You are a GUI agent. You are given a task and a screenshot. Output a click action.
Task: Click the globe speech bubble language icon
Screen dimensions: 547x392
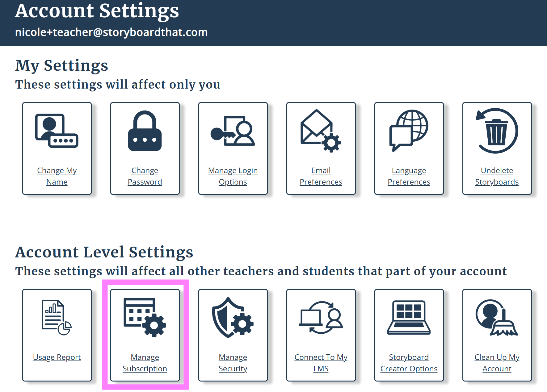point(409,131)
